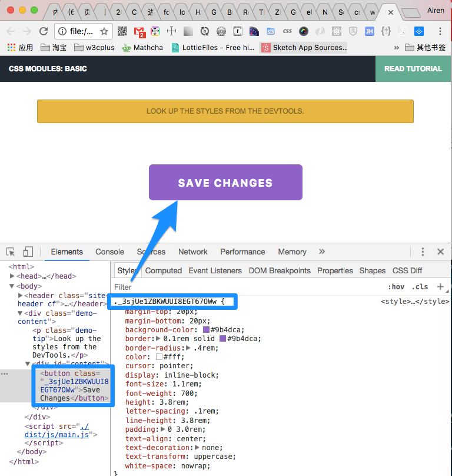Open Chrome's three-dot main menu

[440, 31]
